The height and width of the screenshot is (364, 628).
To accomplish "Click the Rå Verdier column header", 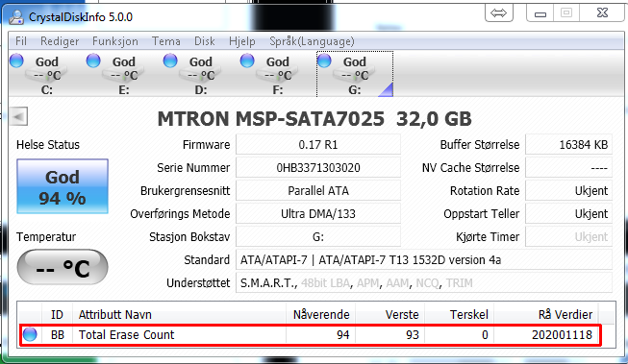I will [546, 314].
